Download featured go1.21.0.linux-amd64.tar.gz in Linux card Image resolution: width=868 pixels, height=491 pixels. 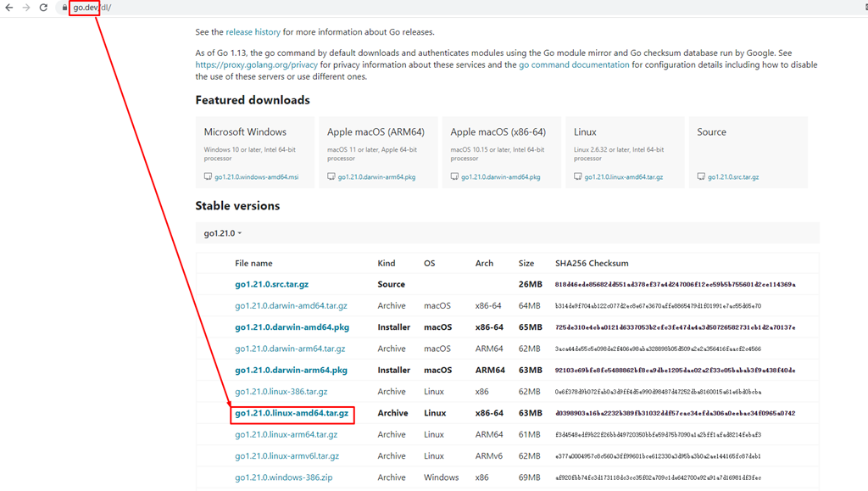(623, 177)
